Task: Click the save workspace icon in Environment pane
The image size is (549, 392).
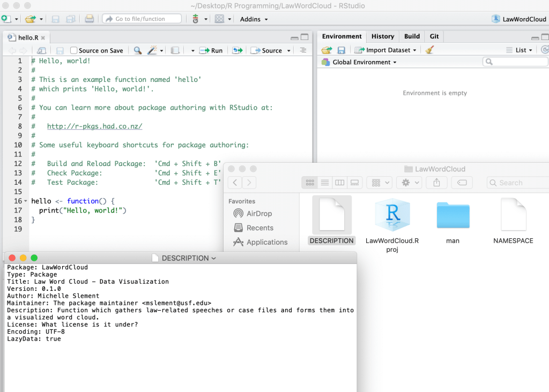Action: [x=341, y=50]
